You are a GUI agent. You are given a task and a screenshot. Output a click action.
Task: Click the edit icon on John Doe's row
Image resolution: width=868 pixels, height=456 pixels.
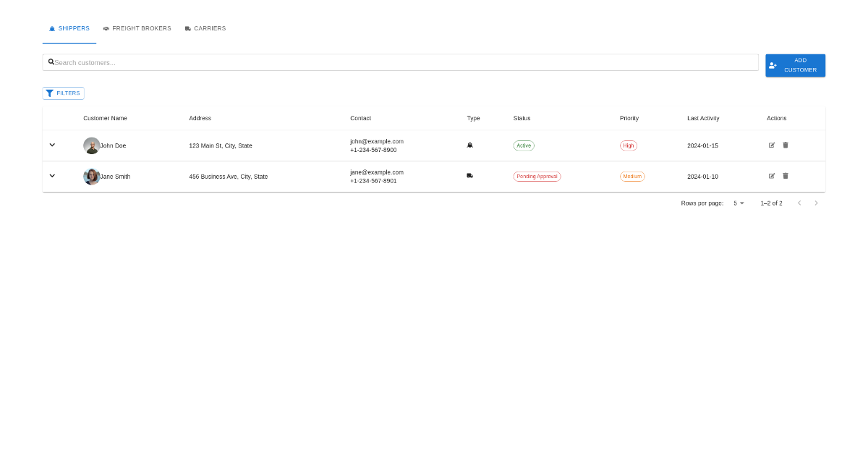tap(772, 145)
